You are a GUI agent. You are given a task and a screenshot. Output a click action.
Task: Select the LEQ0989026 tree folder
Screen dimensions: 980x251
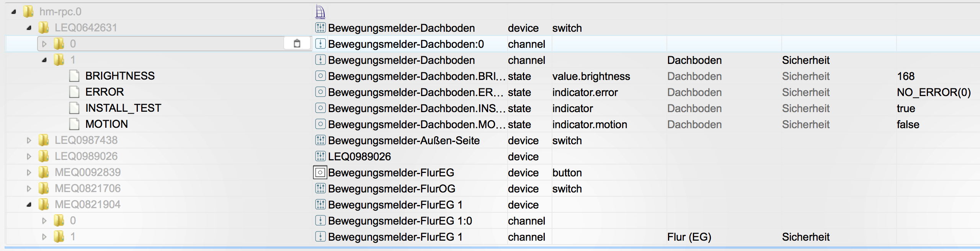[x=86, y=156]
